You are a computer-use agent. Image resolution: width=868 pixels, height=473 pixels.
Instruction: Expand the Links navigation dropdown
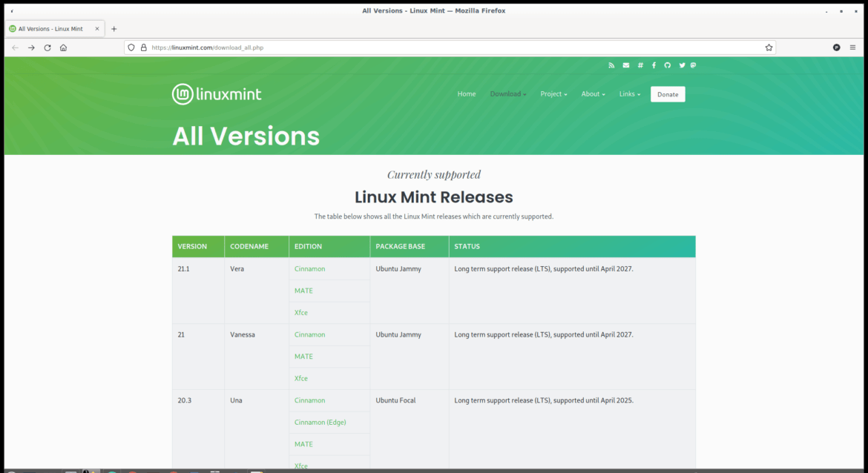pos(629,93)
